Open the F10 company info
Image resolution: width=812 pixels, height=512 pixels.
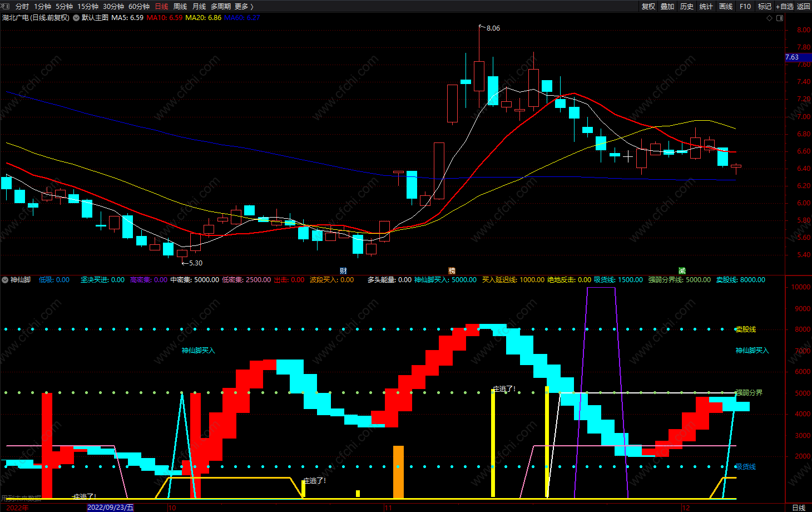(745, 6)
